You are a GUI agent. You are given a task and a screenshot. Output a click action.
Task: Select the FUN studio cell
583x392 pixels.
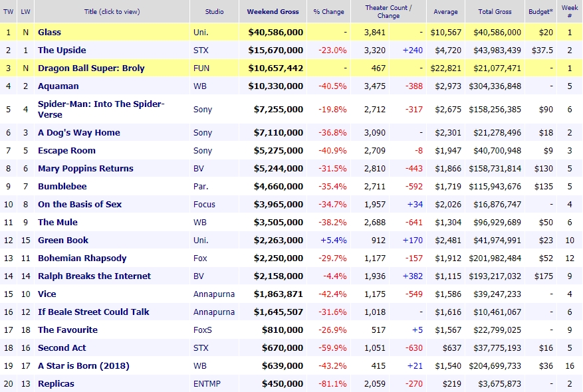click(201, 68)
